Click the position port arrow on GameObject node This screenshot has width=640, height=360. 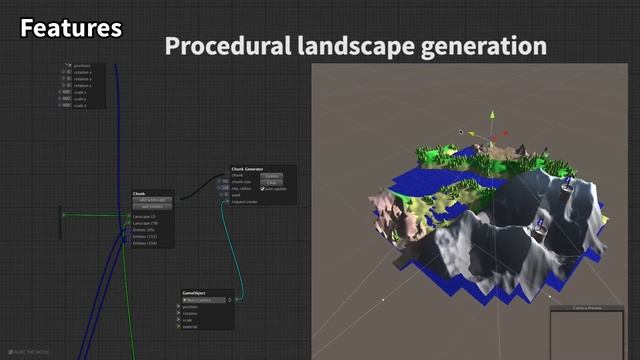178,307
